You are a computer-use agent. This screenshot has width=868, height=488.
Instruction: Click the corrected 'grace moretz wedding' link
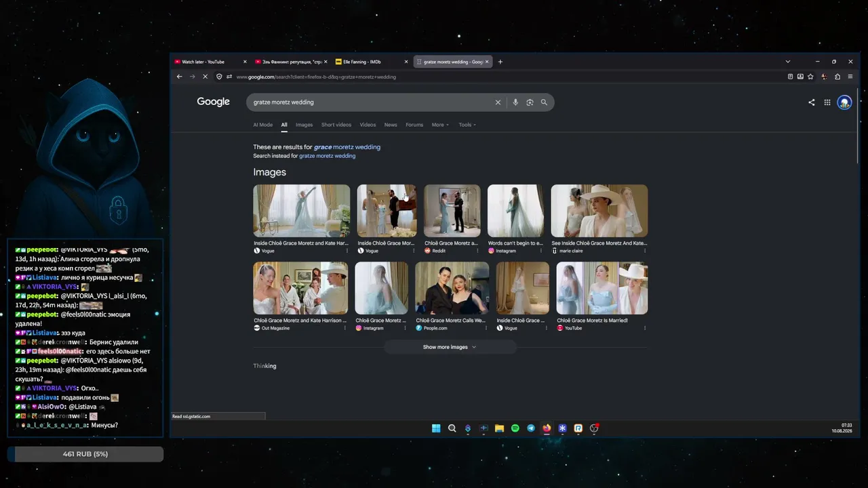[347, 147]
